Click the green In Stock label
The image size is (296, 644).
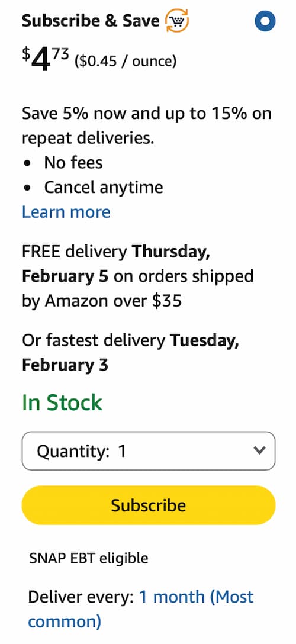coord(62,402)
